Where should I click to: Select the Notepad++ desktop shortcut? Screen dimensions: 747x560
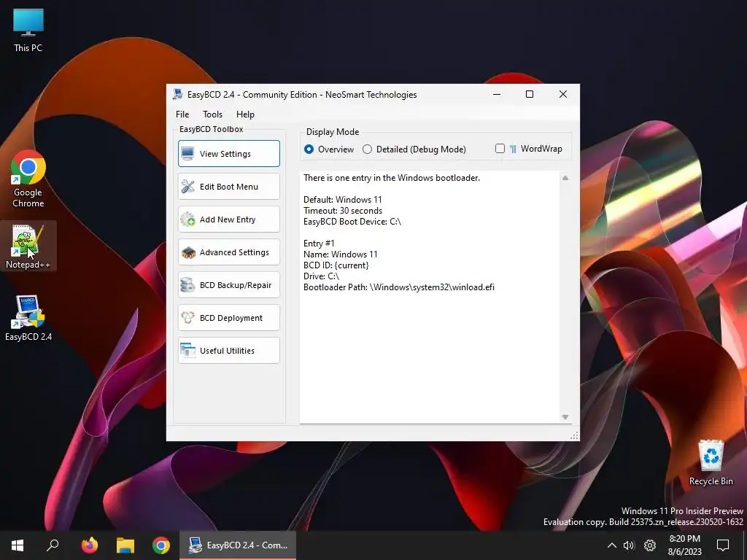[28, 246]
